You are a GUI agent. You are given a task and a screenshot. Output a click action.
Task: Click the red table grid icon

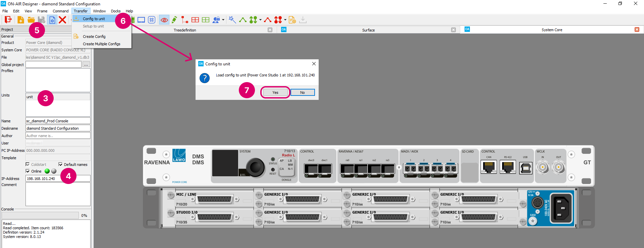pos(195,20)
